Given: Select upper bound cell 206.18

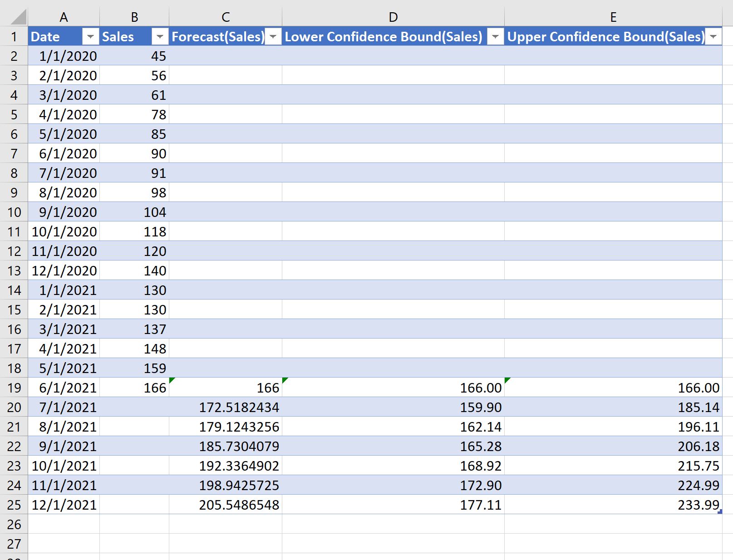Looking at the screenshot, I should [613, 447].
